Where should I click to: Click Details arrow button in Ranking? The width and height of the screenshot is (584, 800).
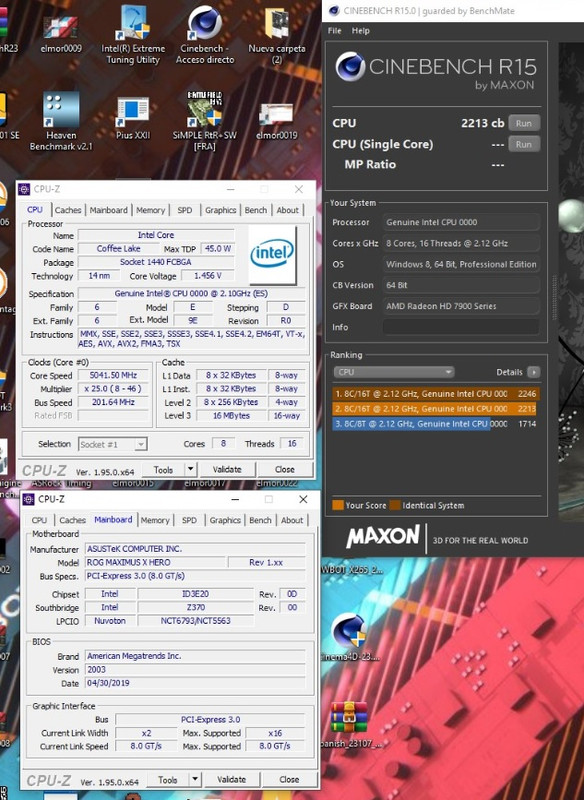pyautogui.click(x=534, y=372)
